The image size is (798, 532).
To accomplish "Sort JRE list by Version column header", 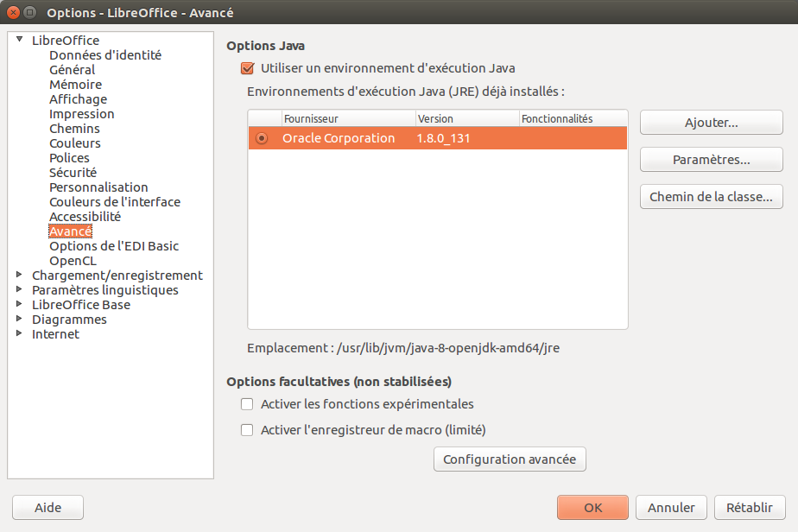I will 466,118.
